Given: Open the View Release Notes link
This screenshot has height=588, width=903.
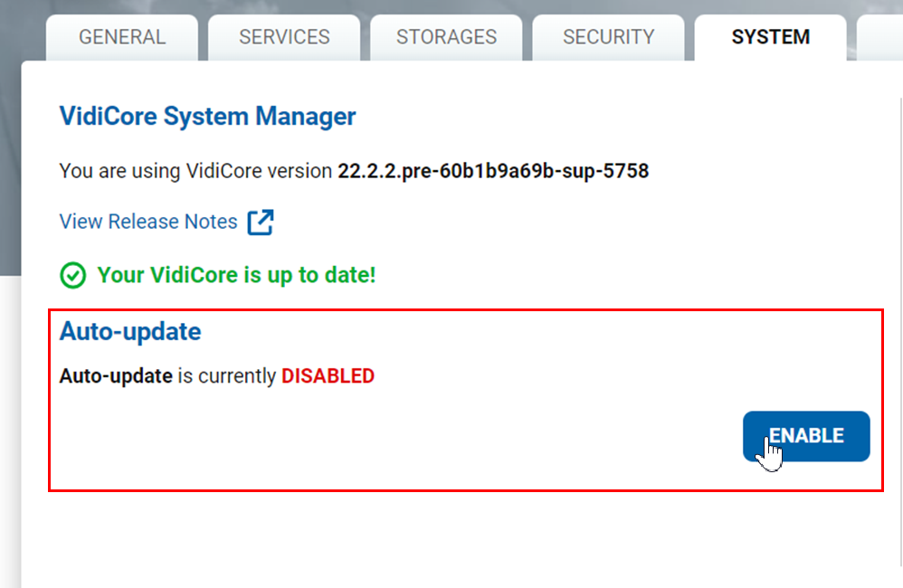Looking at the screenshot, I should [148, 222].
